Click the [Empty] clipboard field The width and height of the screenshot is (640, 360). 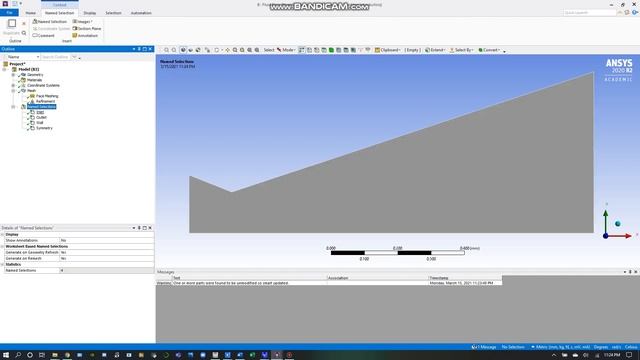coord(412,50)
